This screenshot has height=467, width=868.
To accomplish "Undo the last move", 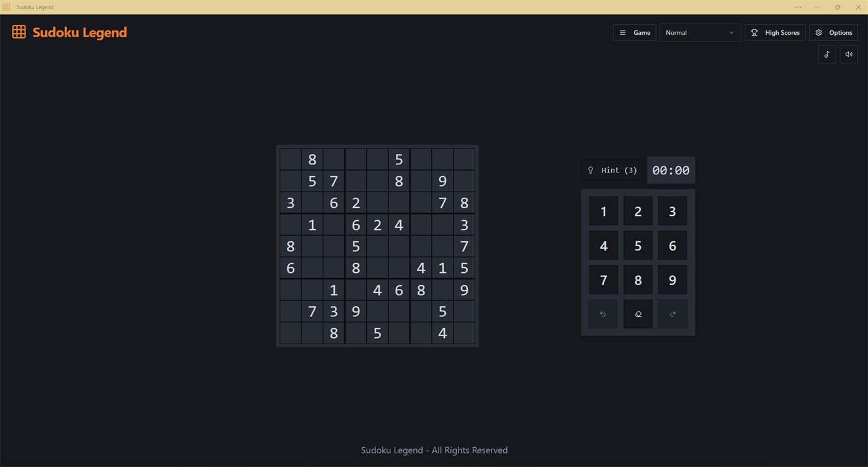I will pyautogui.click(x=602, y=313).
